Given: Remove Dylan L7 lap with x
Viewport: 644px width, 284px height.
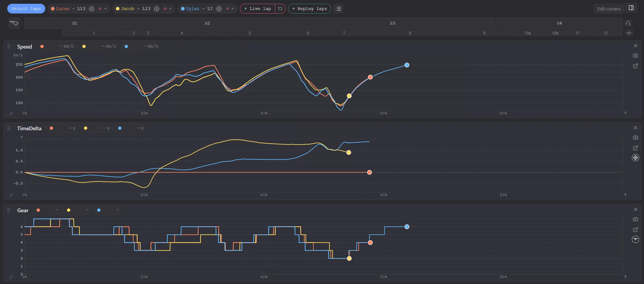Looking at the screenshot, I should [232, 9].
